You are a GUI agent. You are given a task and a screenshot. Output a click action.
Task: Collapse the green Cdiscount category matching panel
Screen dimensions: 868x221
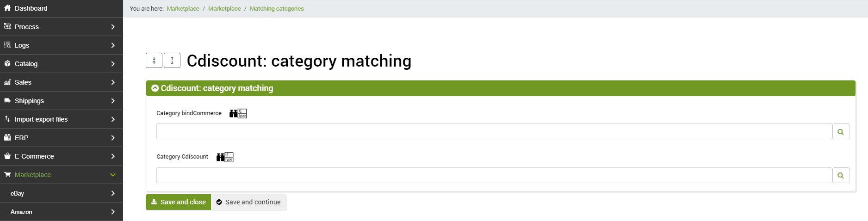point(155,88)
